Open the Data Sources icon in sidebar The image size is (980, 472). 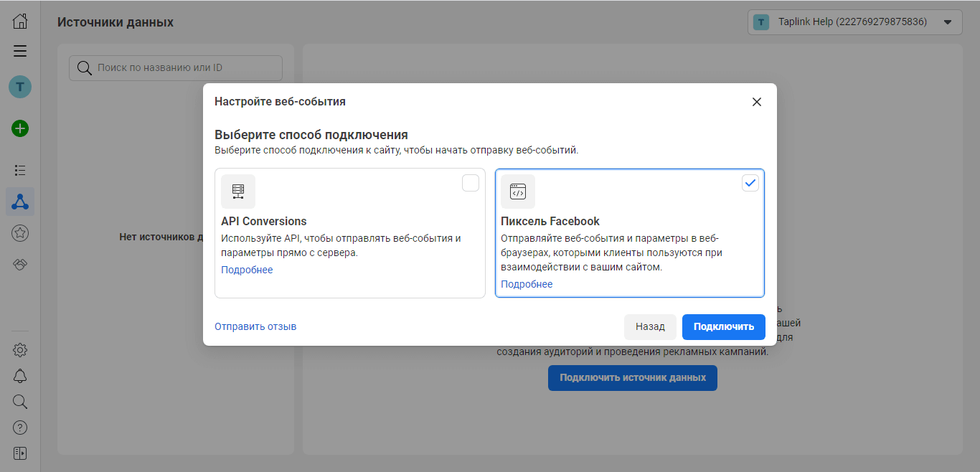tap(20, 202)
